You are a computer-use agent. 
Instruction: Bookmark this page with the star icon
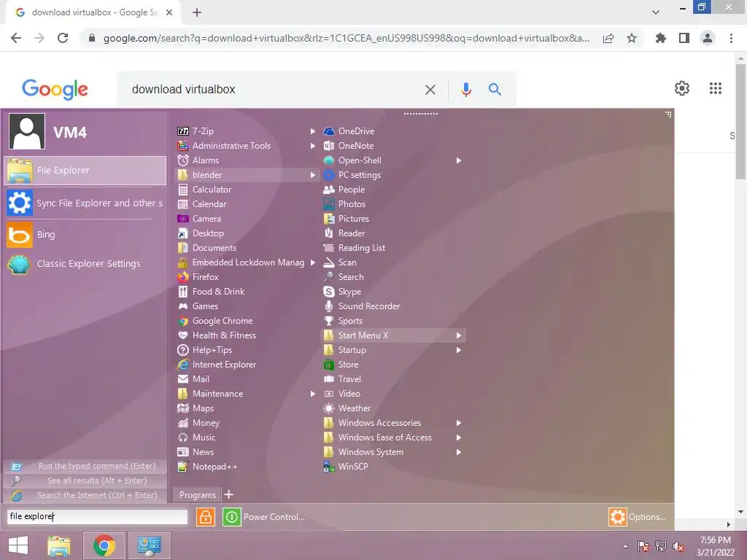coord(632,38)
